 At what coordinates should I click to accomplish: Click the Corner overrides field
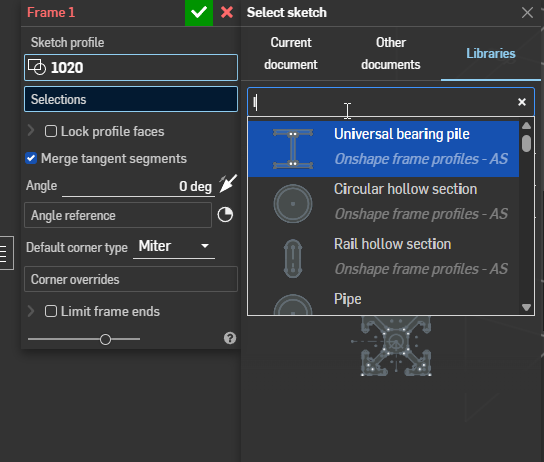[131, 279]
